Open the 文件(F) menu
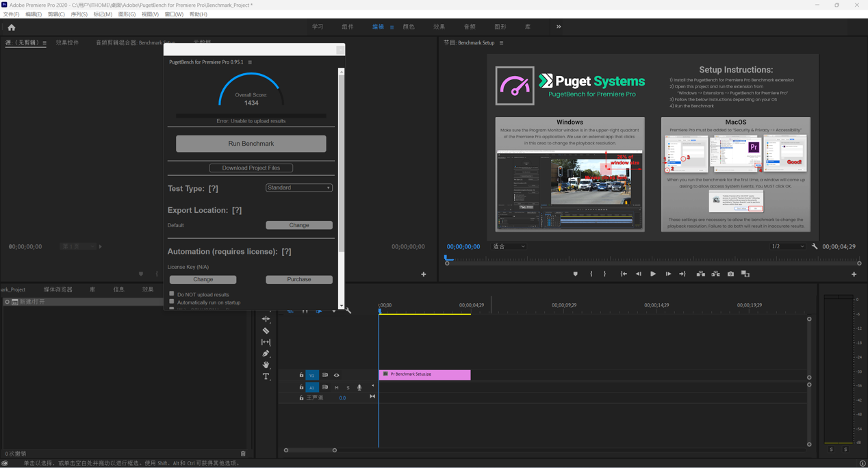The width and height of the screenshot is (868, 468). pyautogui.click(x=12, y=14)
